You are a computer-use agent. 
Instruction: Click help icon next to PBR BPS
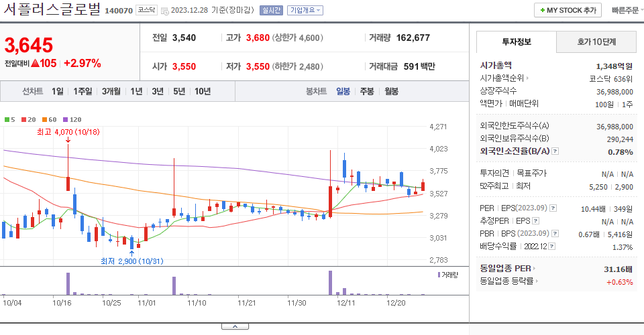(x=555, y=234)
